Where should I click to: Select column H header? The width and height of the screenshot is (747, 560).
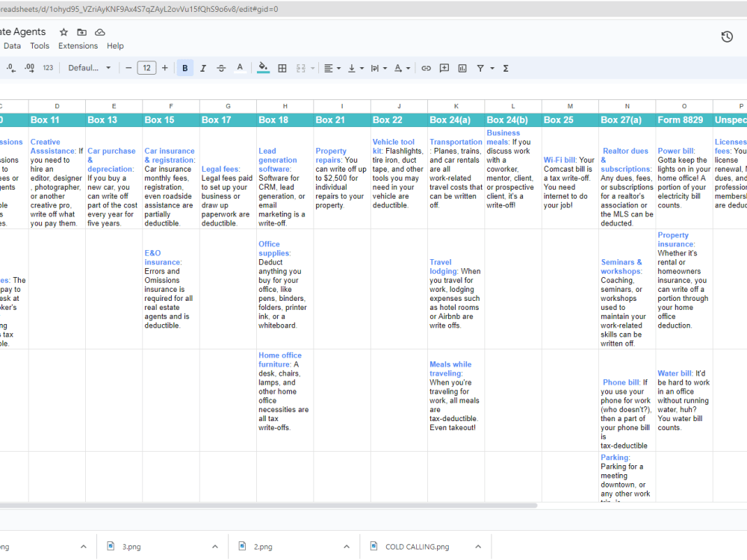point(285,106)
